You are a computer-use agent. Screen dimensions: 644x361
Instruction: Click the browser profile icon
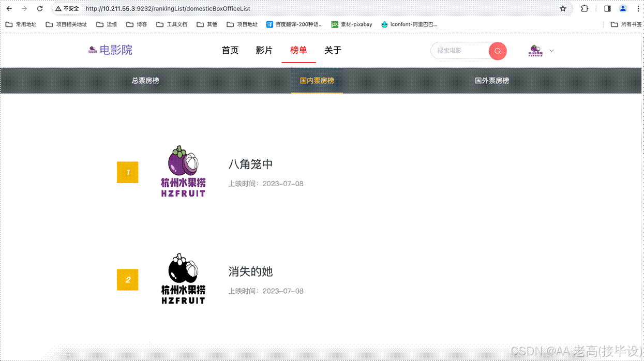coord(622,8)
